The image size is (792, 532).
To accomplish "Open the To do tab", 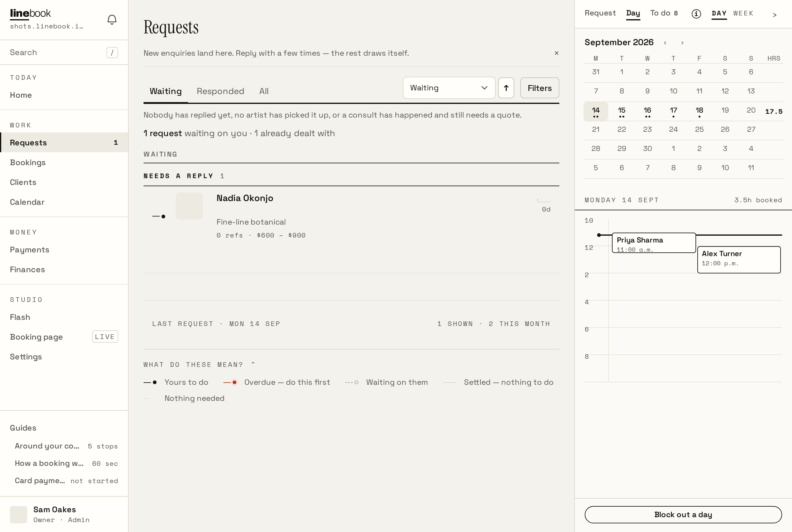I will [664, 13].
